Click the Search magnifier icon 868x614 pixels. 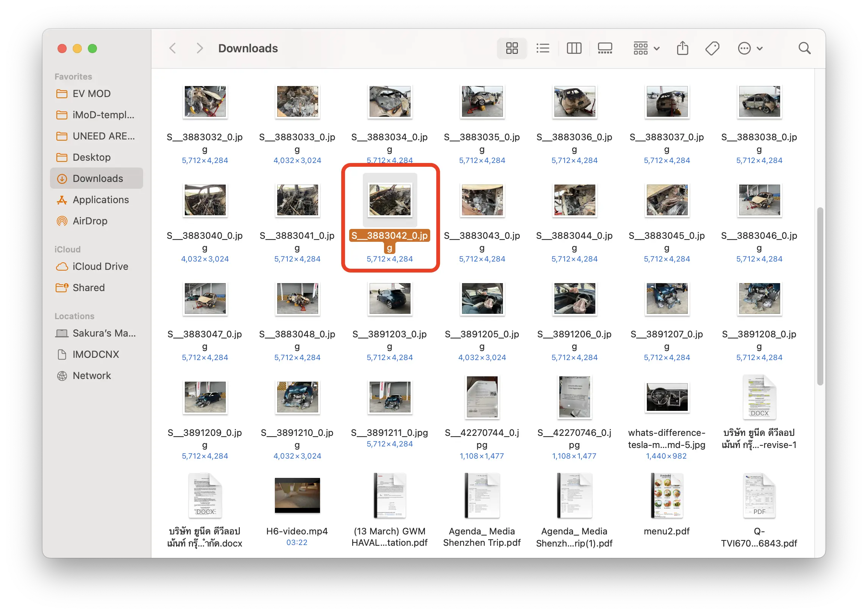click(x=804, y=49)
